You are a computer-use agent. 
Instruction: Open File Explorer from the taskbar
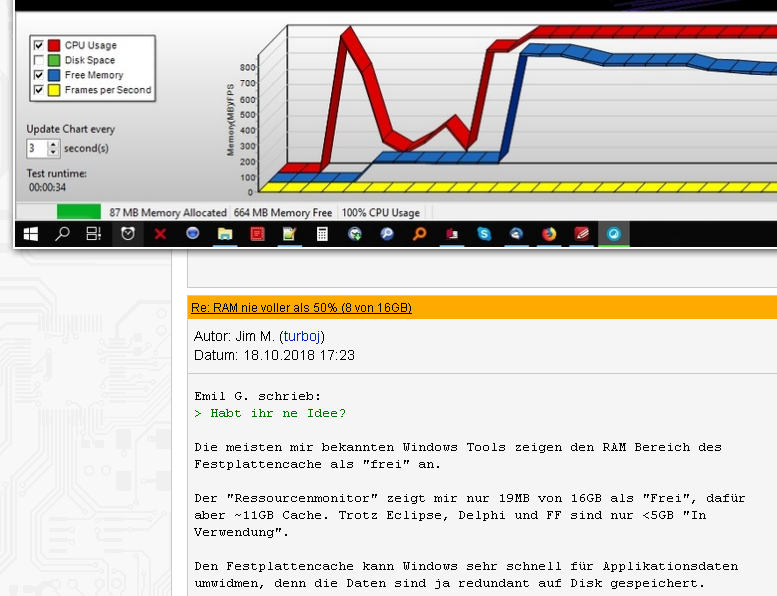point(225,234)
